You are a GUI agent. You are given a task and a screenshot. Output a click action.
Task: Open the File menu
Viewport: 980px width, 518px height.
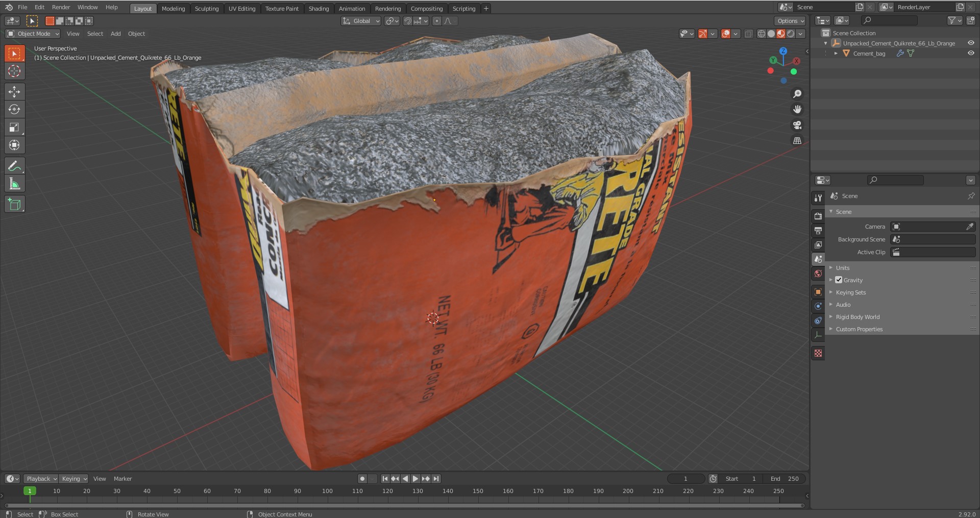[x=22, y=7]
